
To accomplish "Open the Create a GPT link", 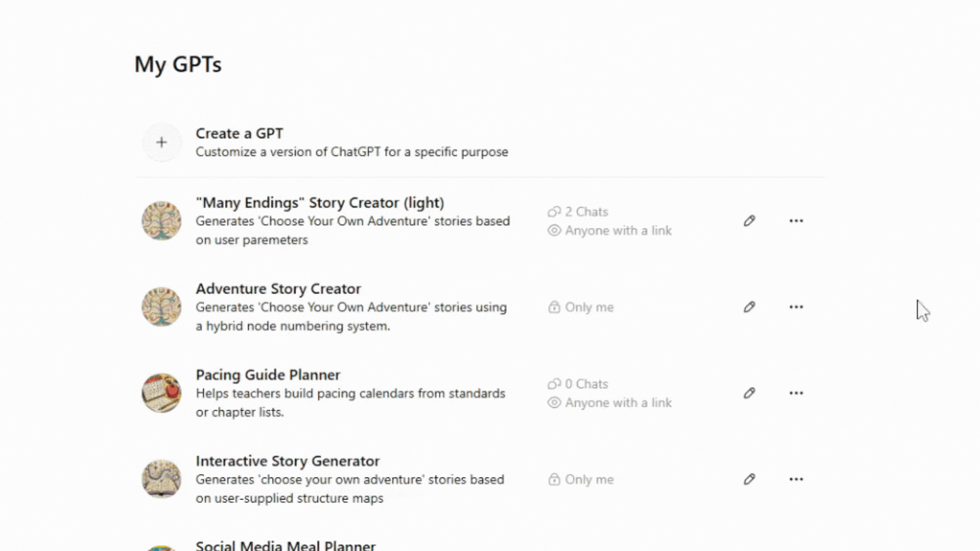I will point(239,134).
